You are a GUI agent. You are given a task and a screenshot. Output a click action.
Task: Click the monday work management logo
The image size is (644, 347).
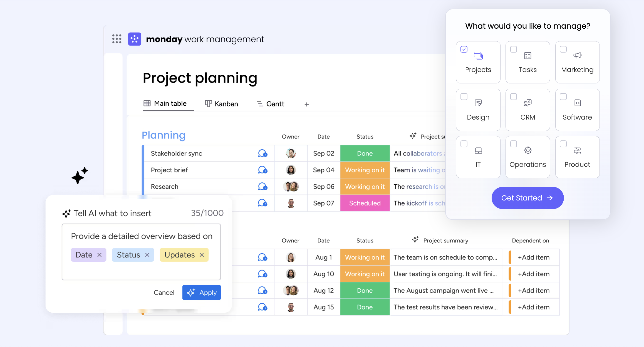click(x=135, y=39)
